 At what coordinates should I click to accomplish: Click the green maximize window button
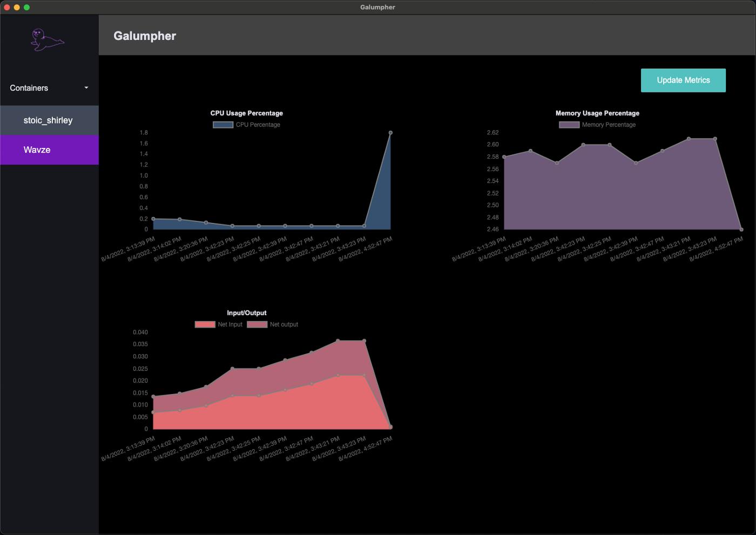click(26, 7)
